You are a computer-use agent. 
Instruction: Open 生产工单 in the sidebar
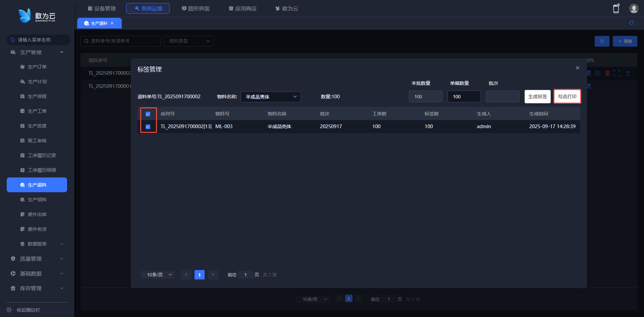[37, 111]
